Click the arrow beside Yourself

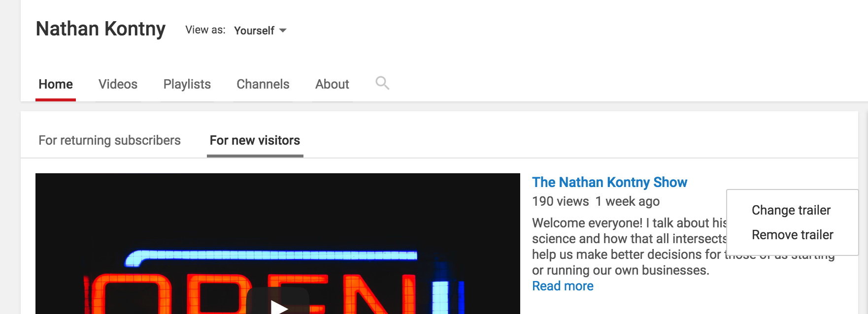coord(283,31)
